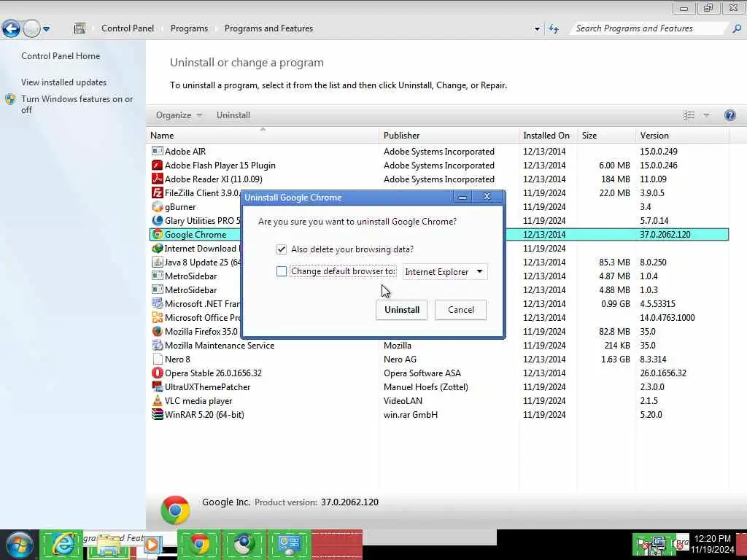747x560 pixels.
Task: Click the search magnifier icon
Action: coord(737,28)
